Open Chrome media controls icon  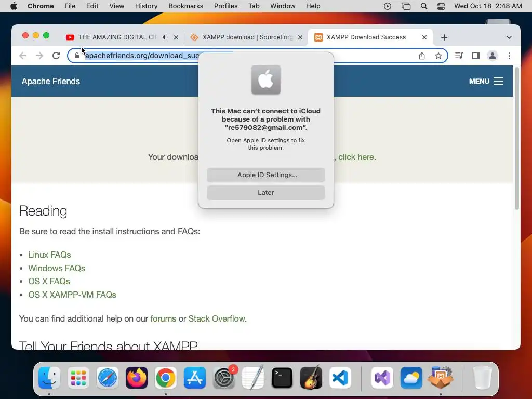coord(459,56)
